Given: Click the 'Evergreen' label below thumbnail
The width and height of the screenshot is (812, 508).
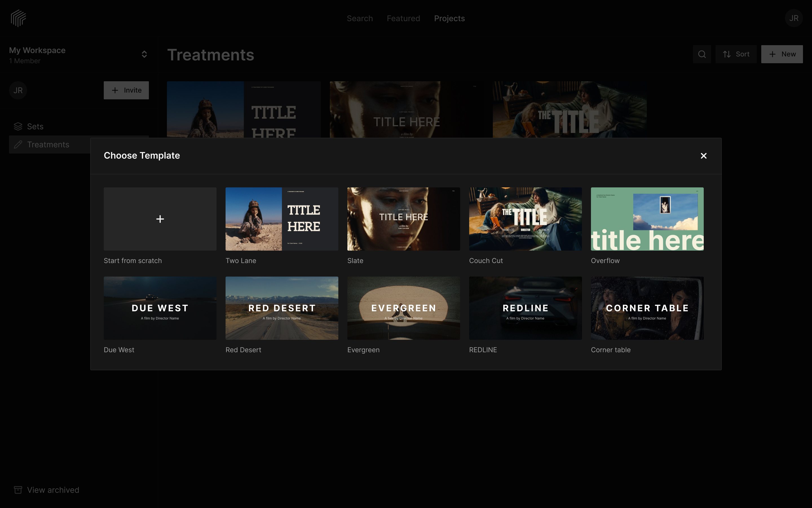Looking at the screenshot, I should point(363,350).
